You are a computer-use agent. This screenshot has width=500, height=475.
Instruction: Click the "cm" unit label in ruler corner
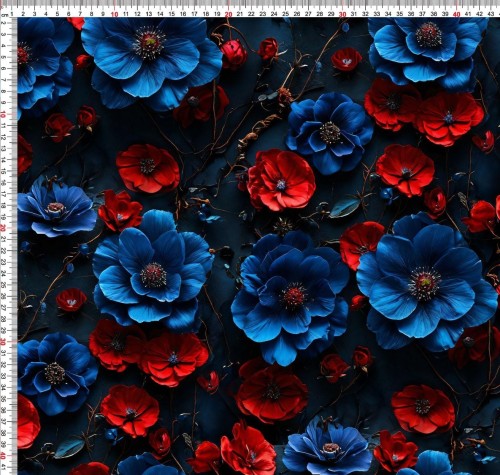[4, 15]
